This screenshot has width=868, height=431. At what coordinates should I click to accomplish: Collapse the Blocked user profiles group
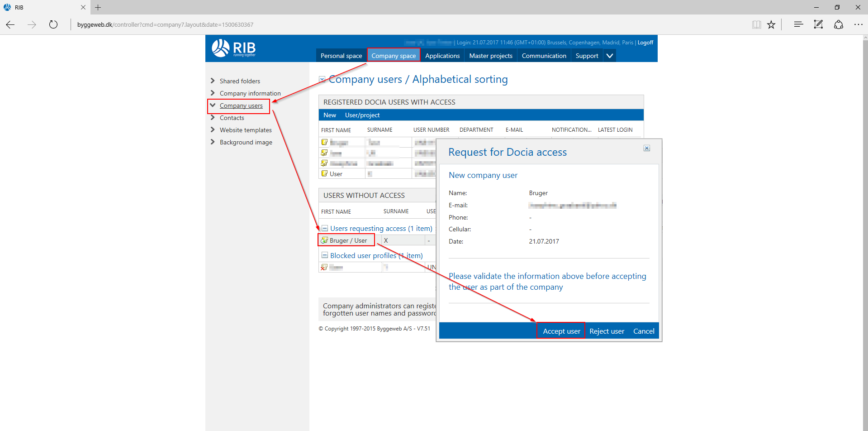click(x=324, y=255)
